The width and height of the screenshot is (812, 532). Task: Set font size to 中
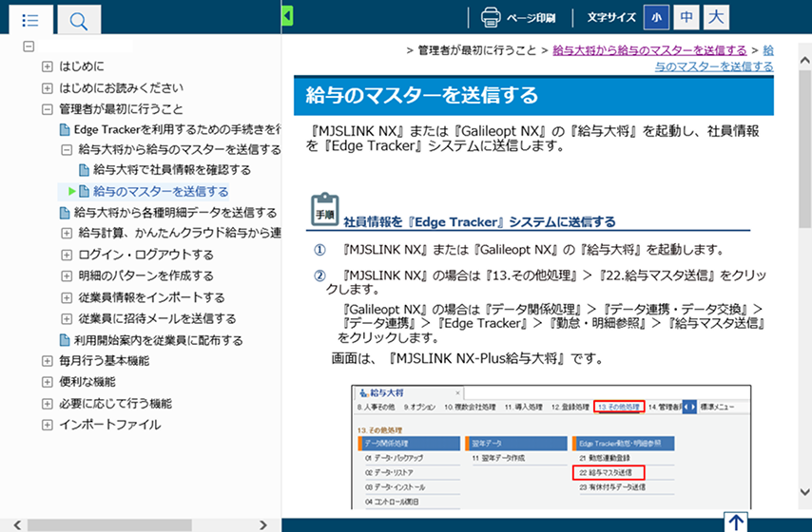686,18
